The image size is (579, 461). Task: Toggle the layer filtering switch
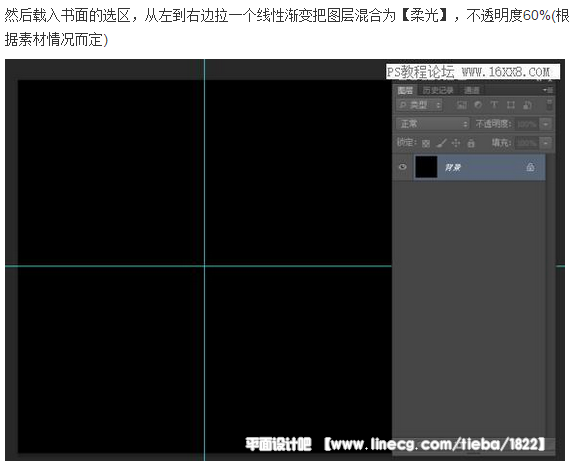[549, 105]
